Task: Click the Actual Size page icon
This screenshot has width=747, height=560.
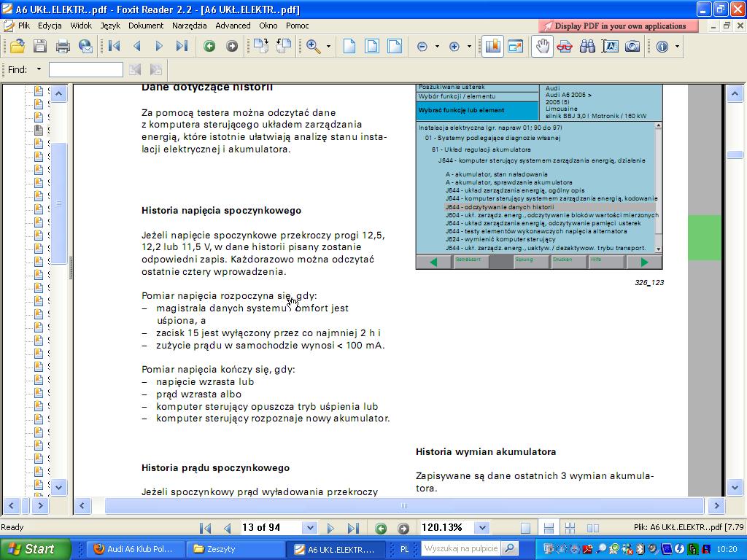Action: [x=349, y=46]
